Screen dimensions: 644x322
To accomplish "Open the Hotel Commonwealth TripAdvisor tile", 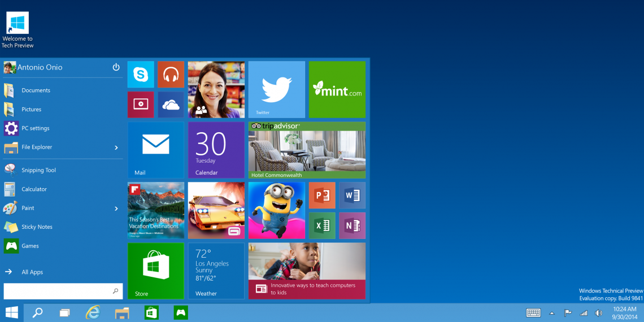I will (x=307, y=150).
